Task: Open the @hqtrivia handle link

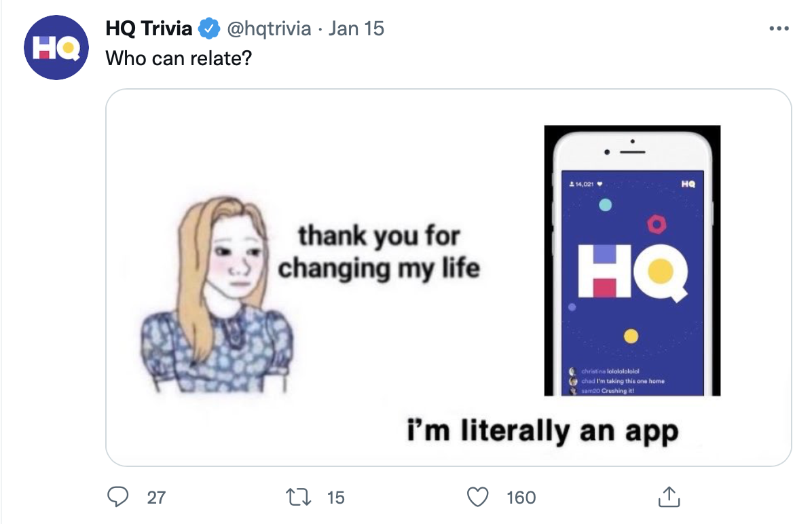Action: tap(270, 29)
